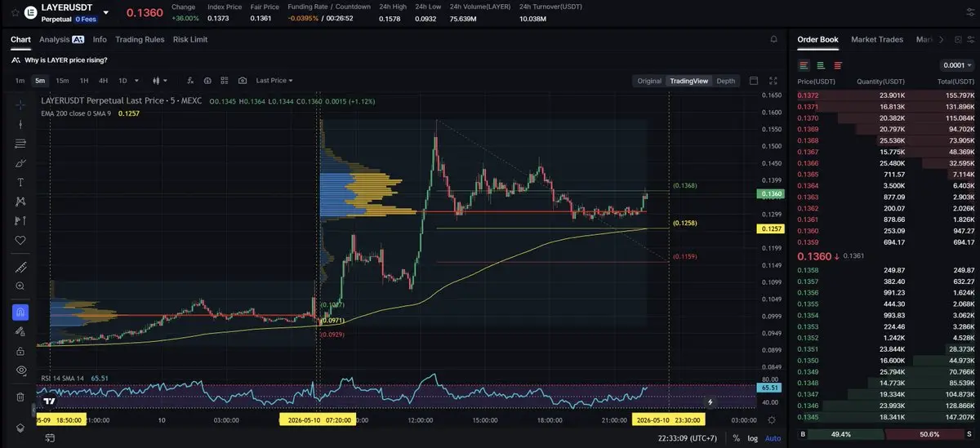Open the Risk Limit tab
This screenshot has width=980, height=448.
190,39
